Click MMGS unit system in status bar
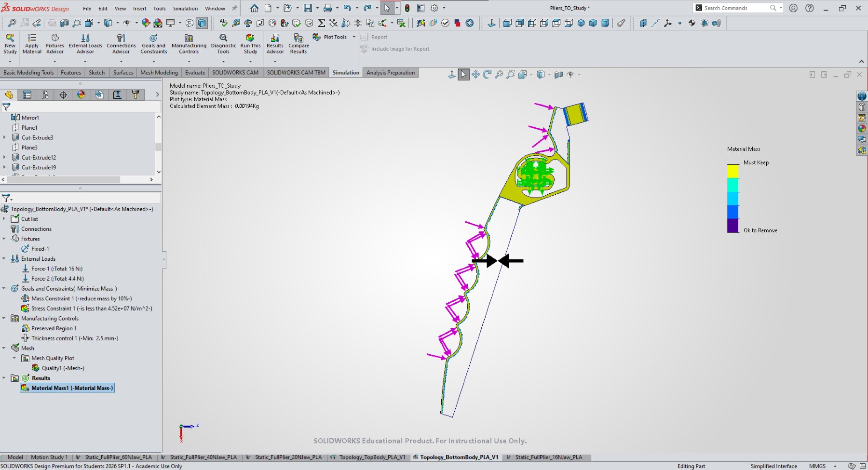The image size is (868, 470). pyautogui.click(x=817, y=466)
